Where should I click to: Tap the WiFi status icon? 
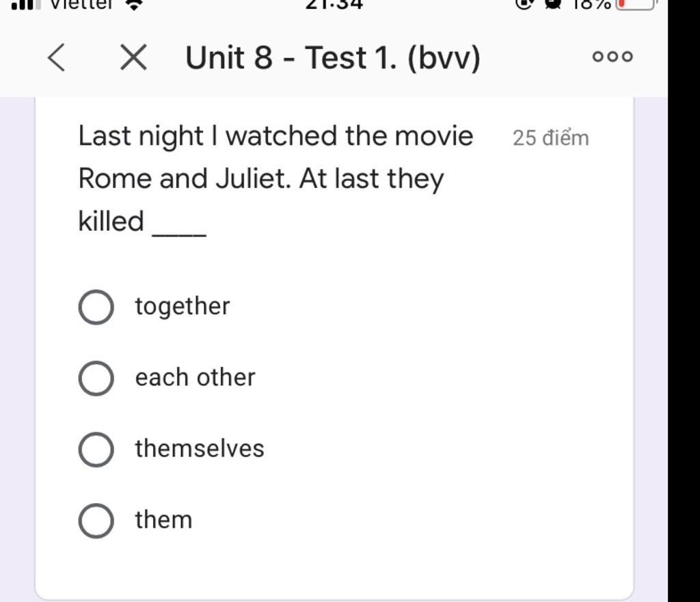pos(133,5)
